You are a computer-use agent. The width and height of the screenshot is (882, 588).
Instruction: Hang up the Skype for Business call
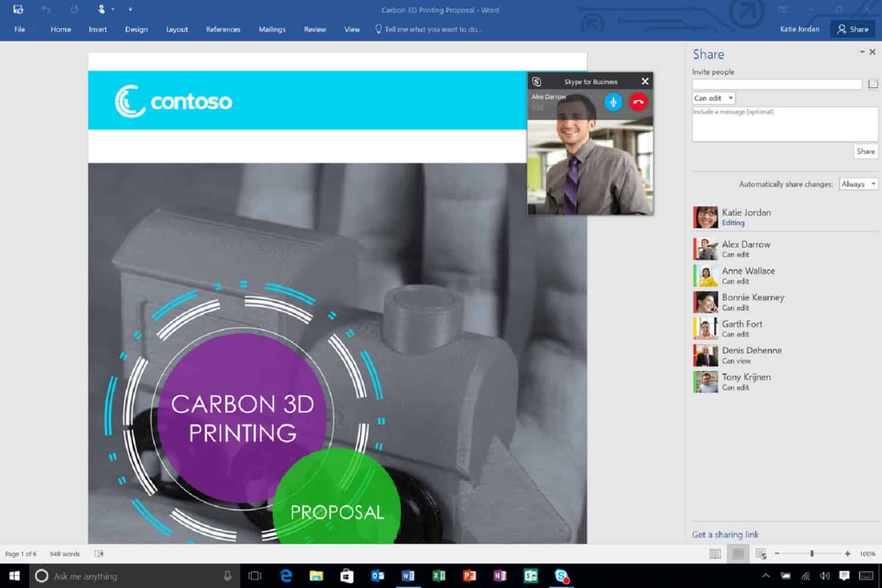pyautogui.click(x=639, y=102)
